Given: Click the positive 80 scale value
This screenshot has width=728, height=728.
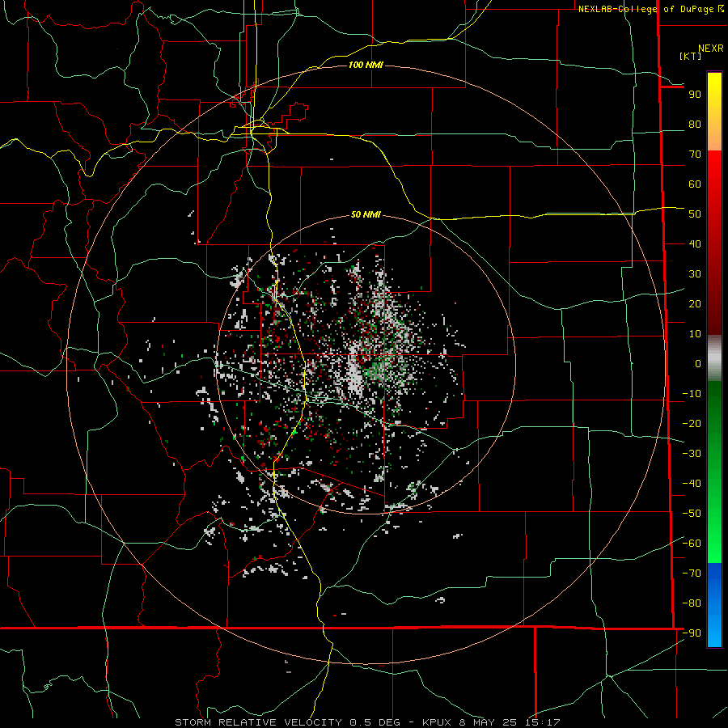Looking at the screenshot, I should point(695,125).
